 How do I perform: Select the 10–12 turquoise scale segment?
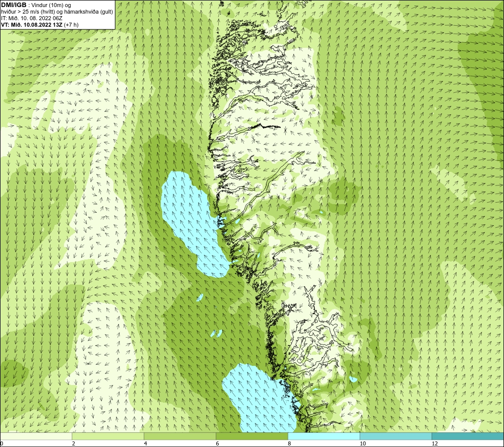(396, 436)
